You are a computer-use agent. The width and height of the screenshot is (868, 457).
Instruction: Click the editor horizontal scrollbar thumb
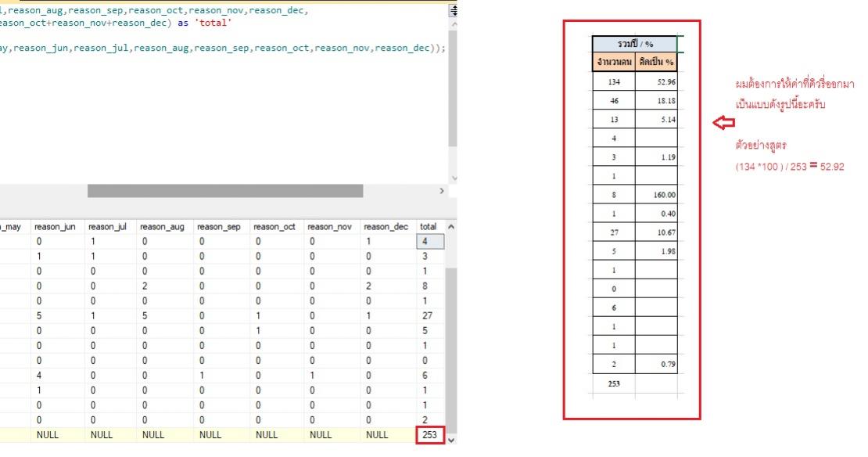tap(225, 191)
